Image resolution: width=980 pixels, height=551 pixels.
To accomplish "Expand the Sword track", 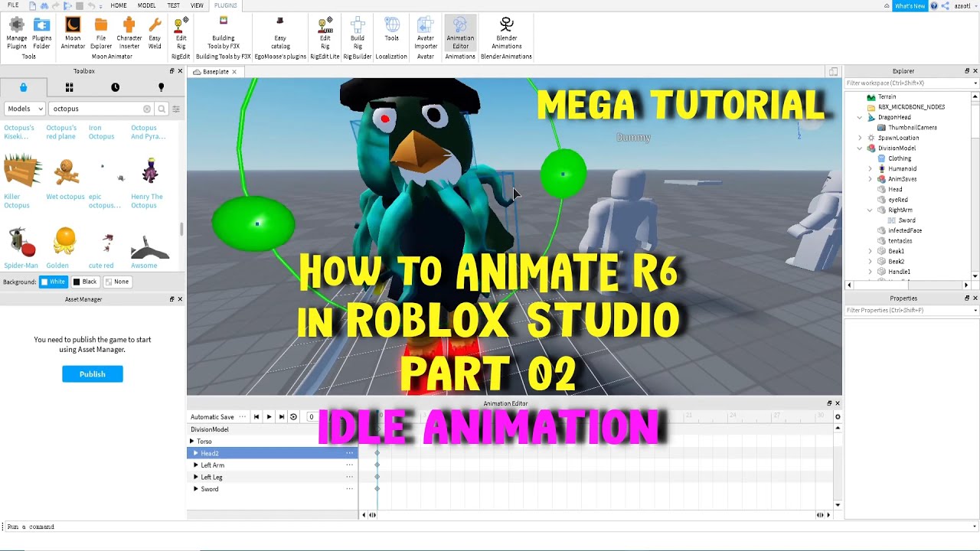I will (196, 489).
